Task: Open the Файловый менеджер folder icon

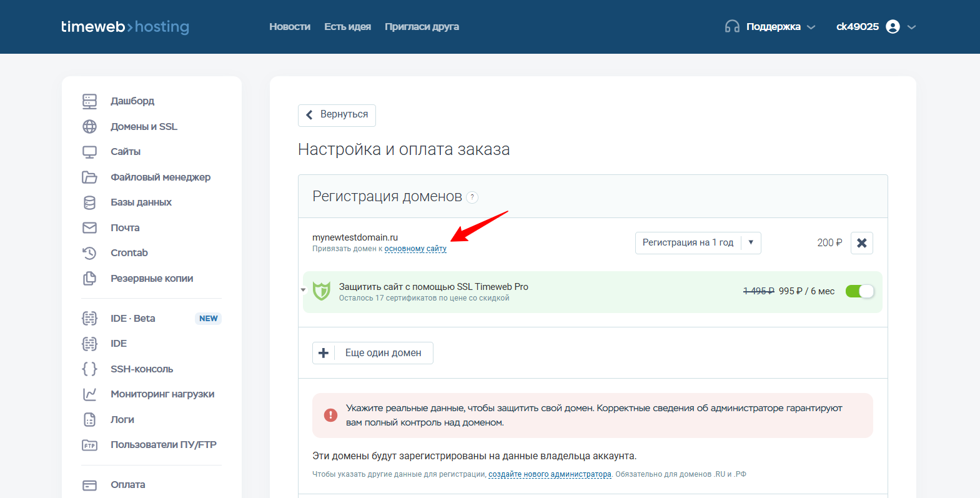Action: (x=90, y=177)
